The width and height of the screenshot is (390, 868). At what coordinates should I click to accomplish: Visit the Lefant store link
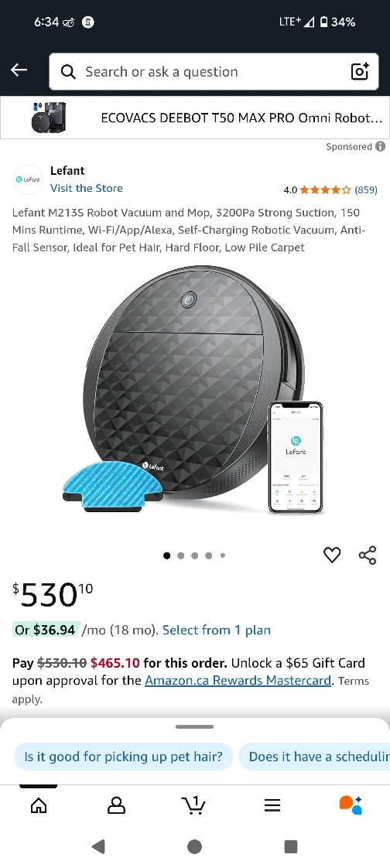87,188
